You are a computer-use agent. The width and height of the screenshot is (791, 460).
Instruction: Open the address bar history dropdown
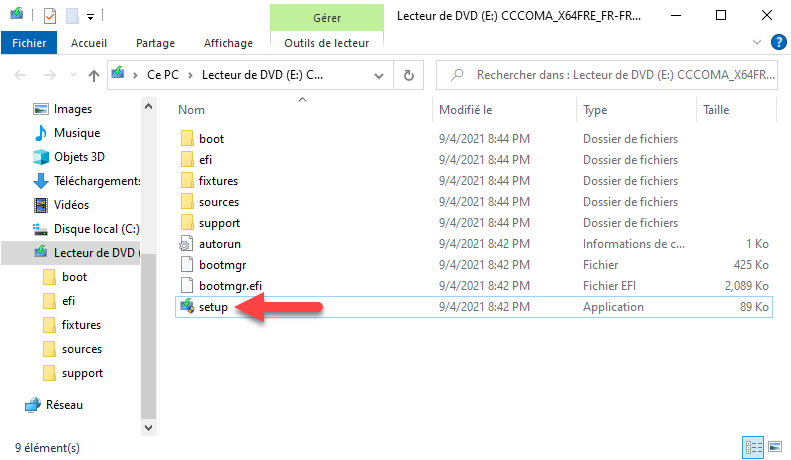(x=378, y=76)
